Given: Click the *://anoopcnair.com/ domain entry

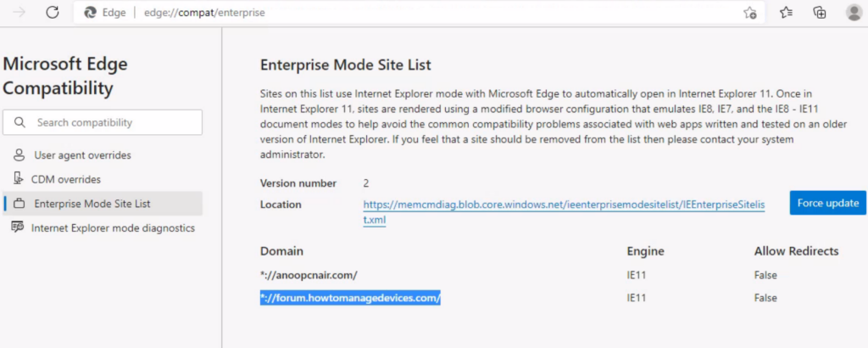Looking at the screenshot, I should pyautogui.click(x=309, y=275).
